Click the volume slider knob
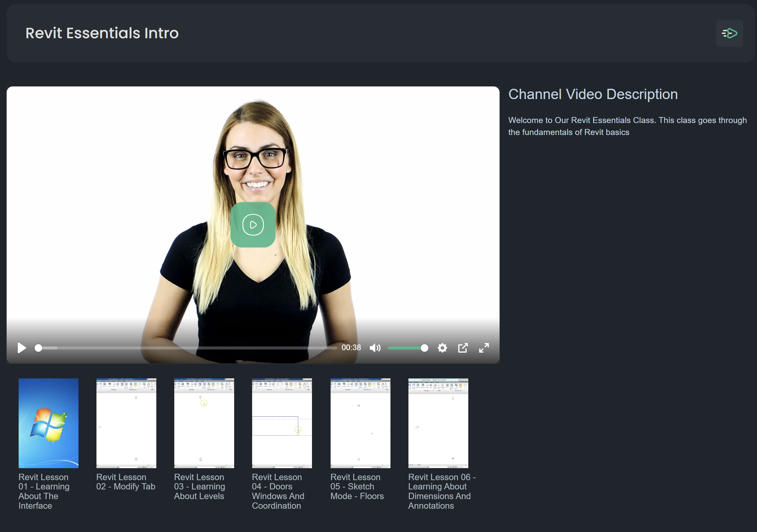This screenshot has width=757, height=532. point(424,348)
